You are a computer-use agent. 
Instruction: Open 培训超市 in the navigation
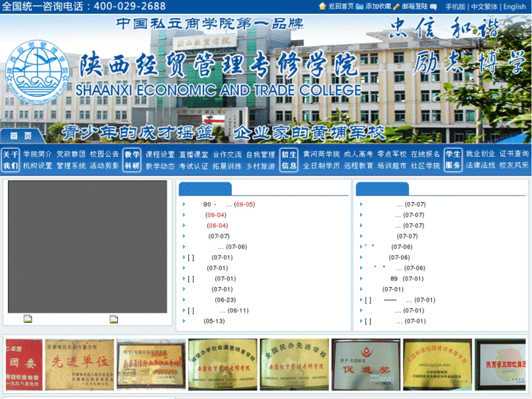(392, 165)
